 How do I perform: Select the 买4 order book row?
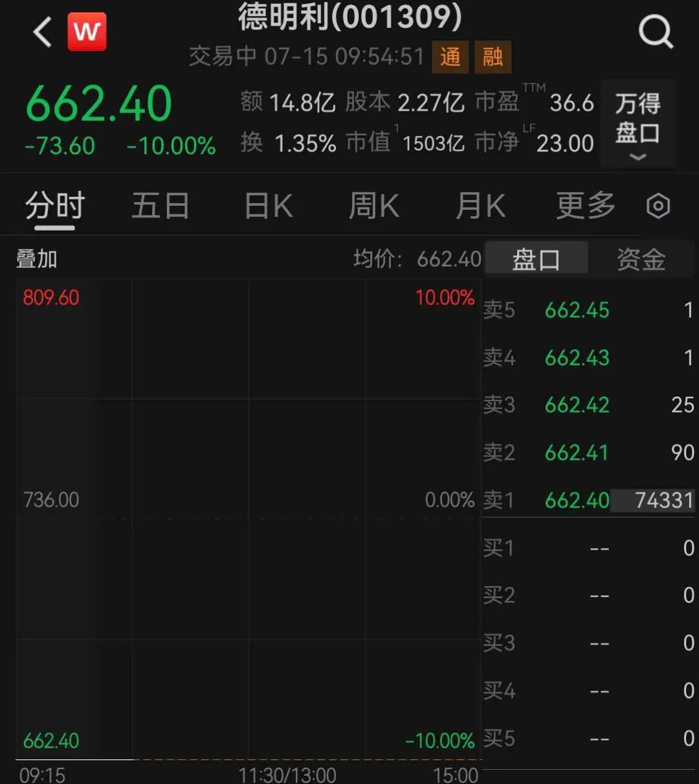coord(589,690)
